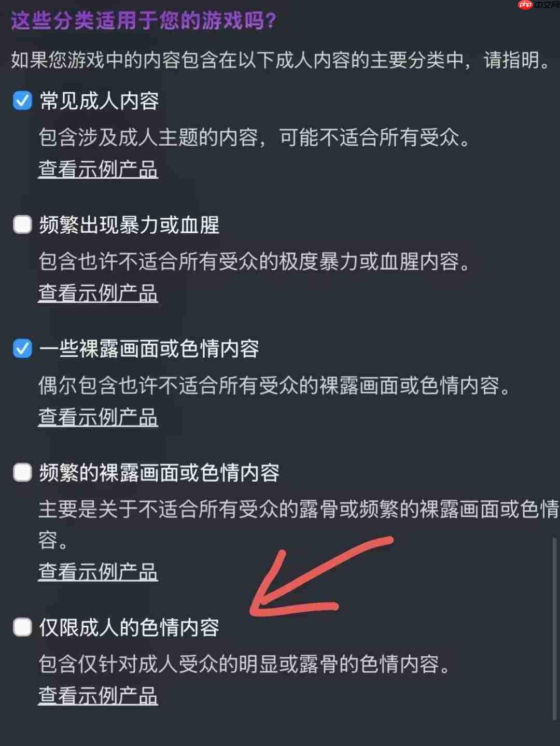This screenshot has height=746, width=560.
Task: Select the 常见成人内容 label text
Action: click(x=99, y=101)
